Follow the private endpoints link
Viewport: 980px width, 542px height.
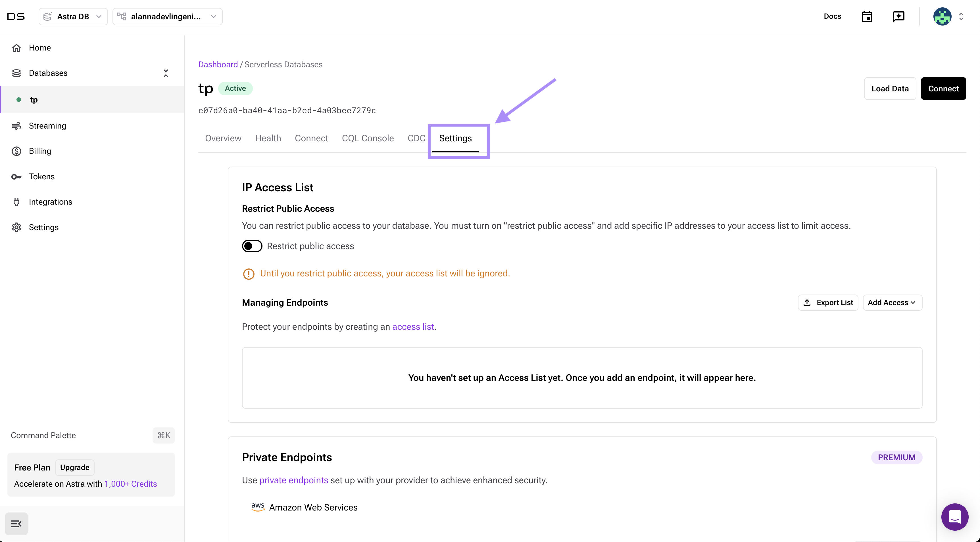tap(293, 480)
